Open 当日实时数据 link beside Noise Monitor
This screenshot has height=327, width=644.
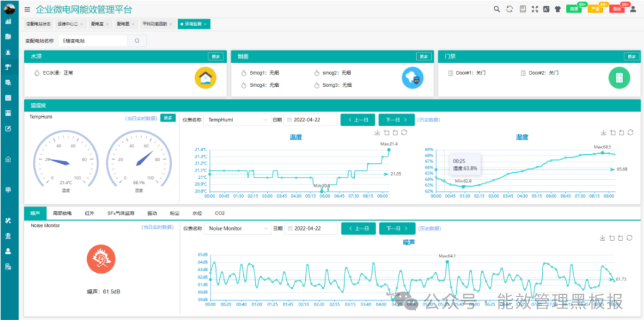[x=158, y=226]
